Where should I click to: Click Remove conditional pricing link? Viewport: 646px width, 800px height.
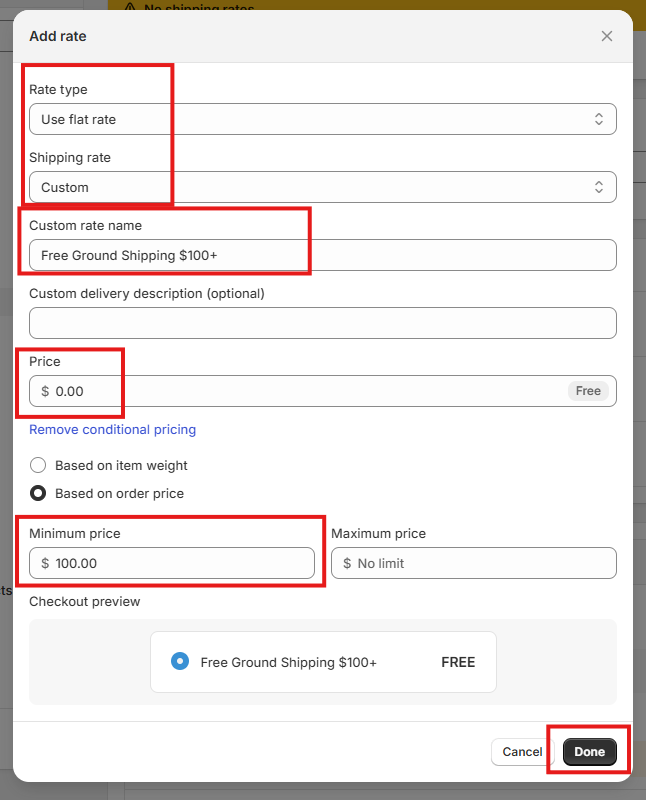[112, 429]
